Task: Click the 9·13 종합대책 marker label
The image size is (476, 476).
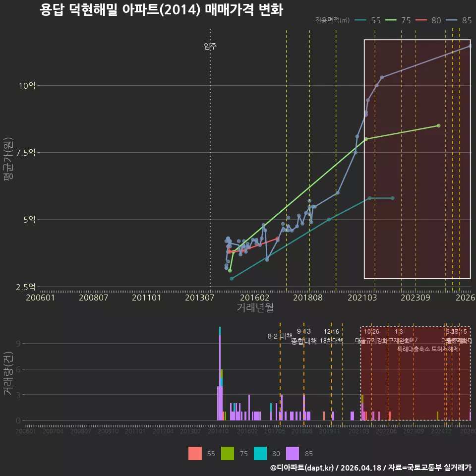Action: click(x=303, y=336)
